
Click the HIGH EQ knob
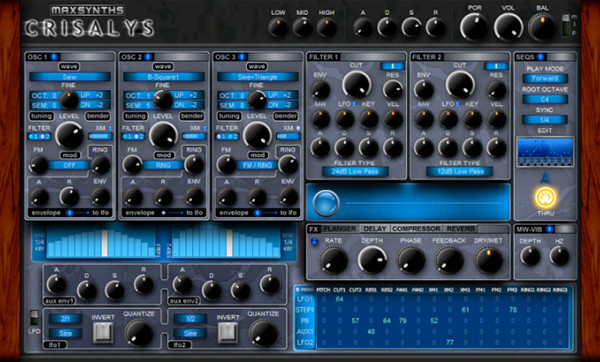coord(327,28)
